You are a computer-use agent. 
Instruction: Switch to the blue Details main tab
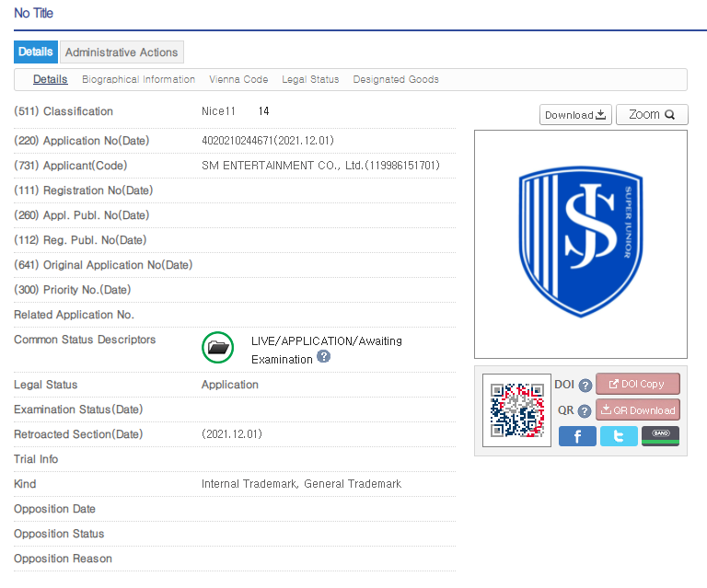(36, 52)
